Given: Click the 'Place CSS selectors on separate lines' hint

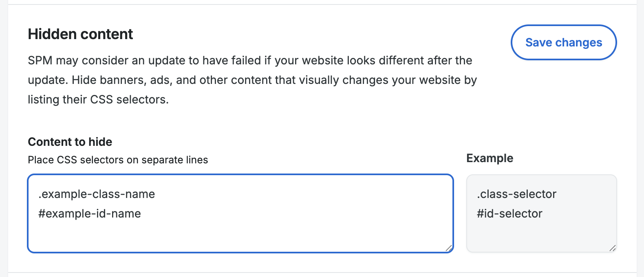Looking at the screenshot, I should pyautogui.click(x=118, y=160).
